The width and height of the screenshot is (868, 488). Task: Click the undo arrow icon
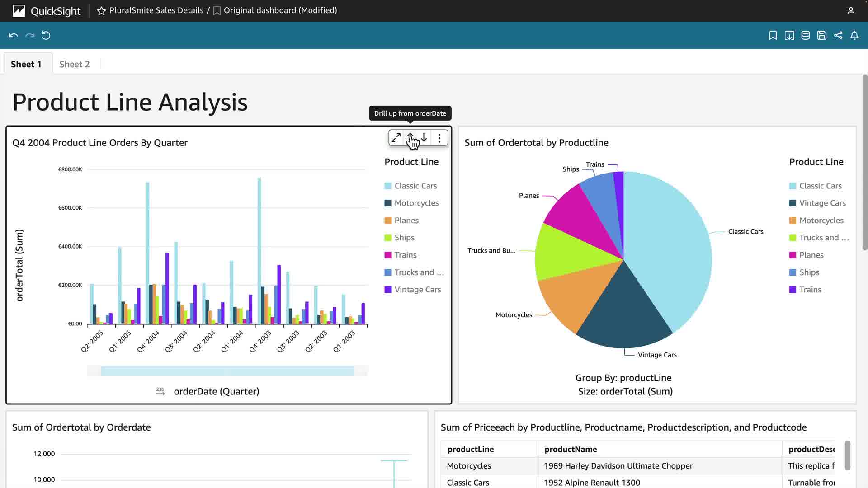(14, 35)
